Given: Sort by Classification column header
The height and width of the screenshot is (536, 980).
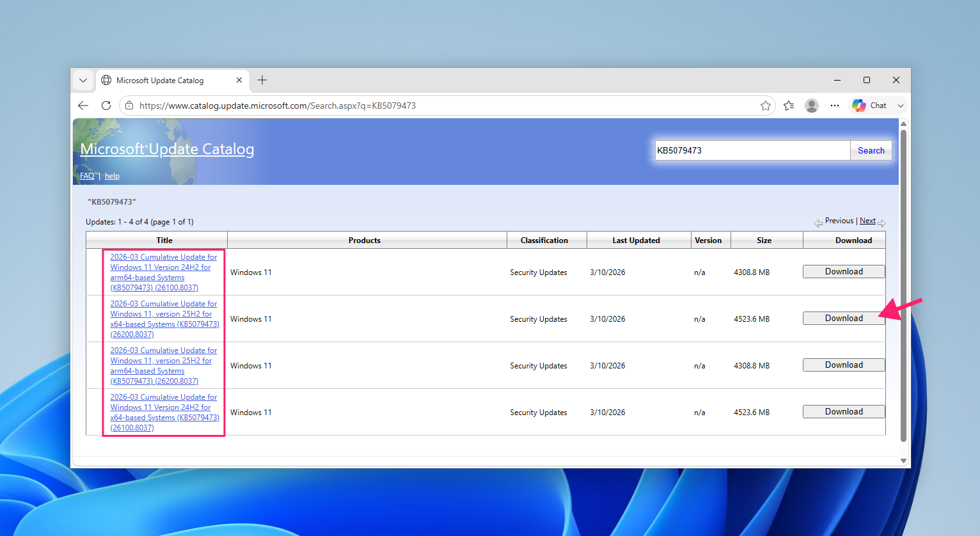Looking at the screenshot, I should coord(544,240).
